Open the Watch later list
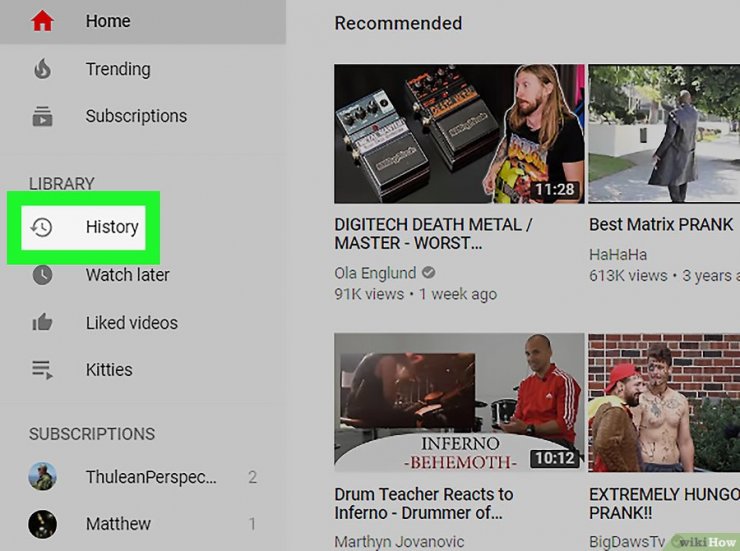 pos(143,275)
